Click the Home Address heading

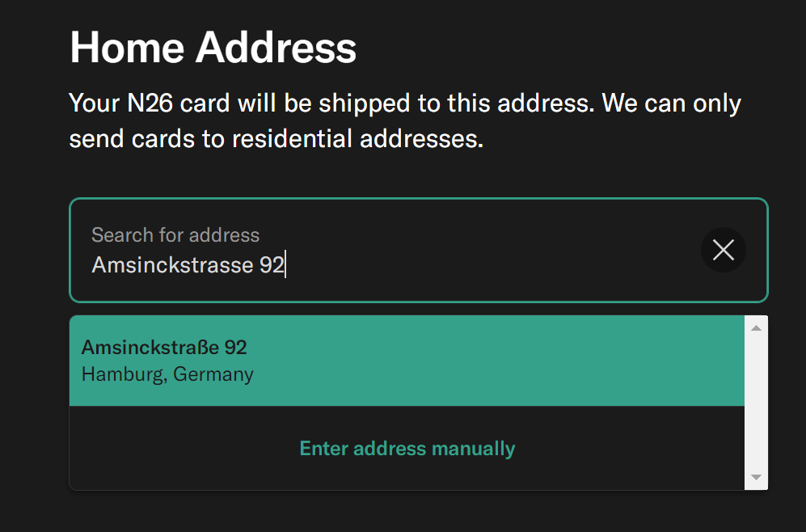tap(213, 47)
